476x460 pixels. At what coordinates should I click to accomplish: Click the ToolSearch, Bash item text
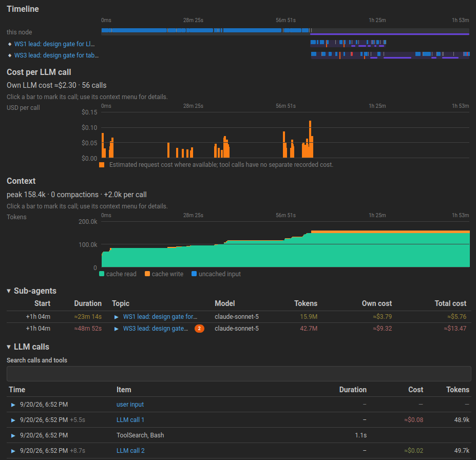pos(140,435)
